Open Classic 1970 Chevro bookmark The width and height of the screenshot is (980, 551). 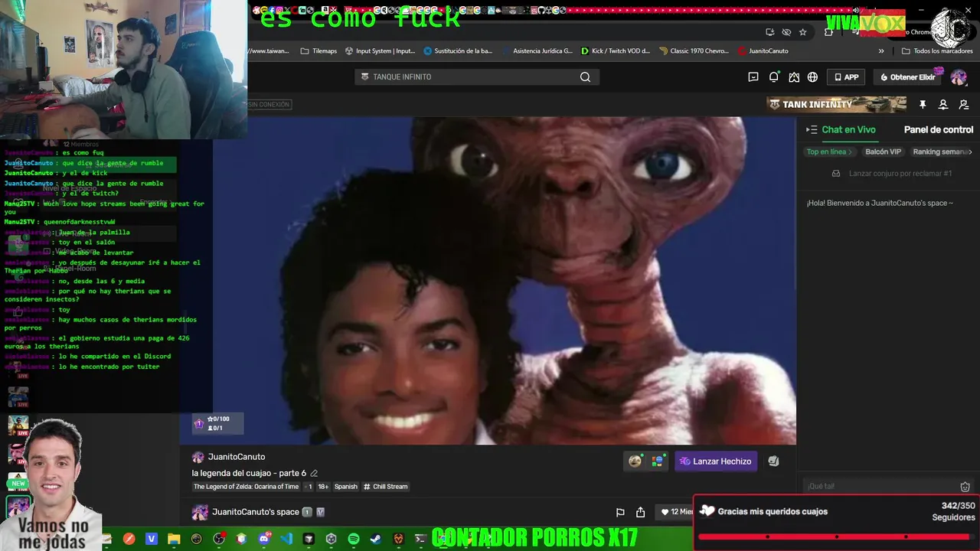pos(694,51)
